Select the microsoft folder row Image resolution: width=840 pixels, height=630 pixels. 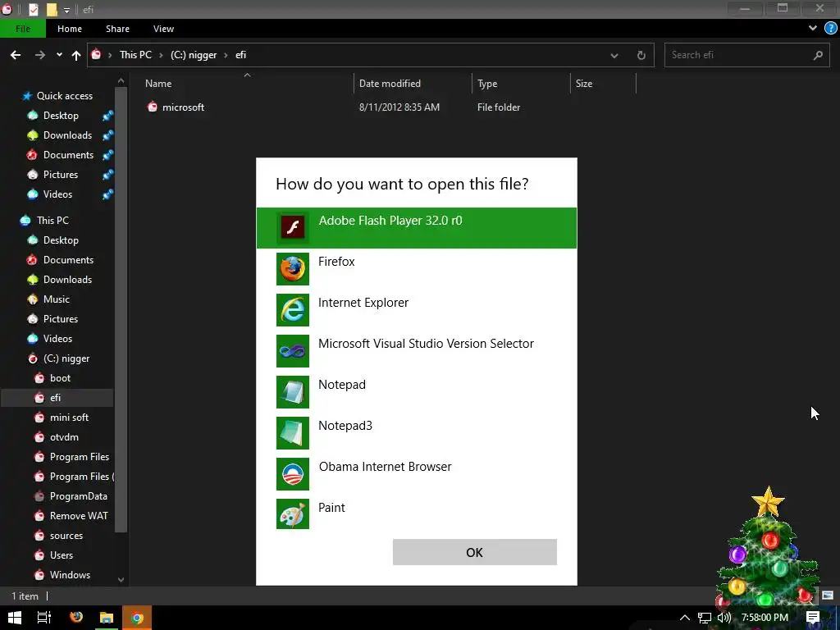[x=390, y=107]
